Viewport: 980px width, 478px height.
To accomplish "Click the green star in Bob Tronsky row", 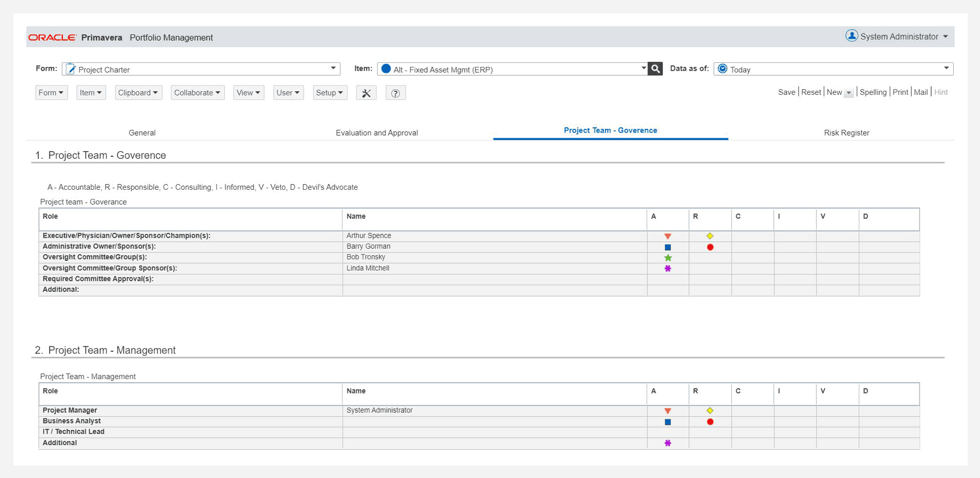I will 667,258.
